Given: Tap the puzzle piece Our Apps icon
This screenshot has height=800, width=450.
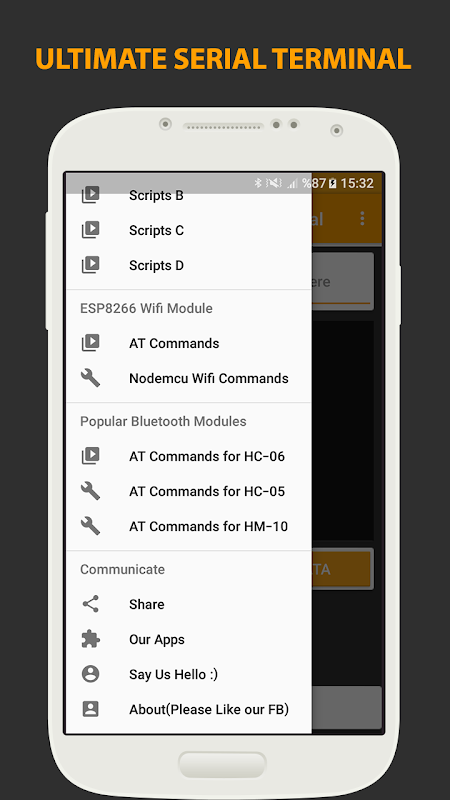Looking at the screenshot, I should tap(90, 639).
